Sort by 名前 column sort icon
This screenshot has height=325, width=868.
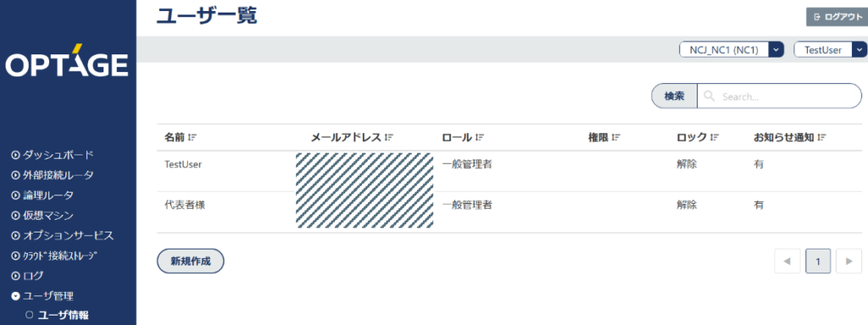point(192,137)
